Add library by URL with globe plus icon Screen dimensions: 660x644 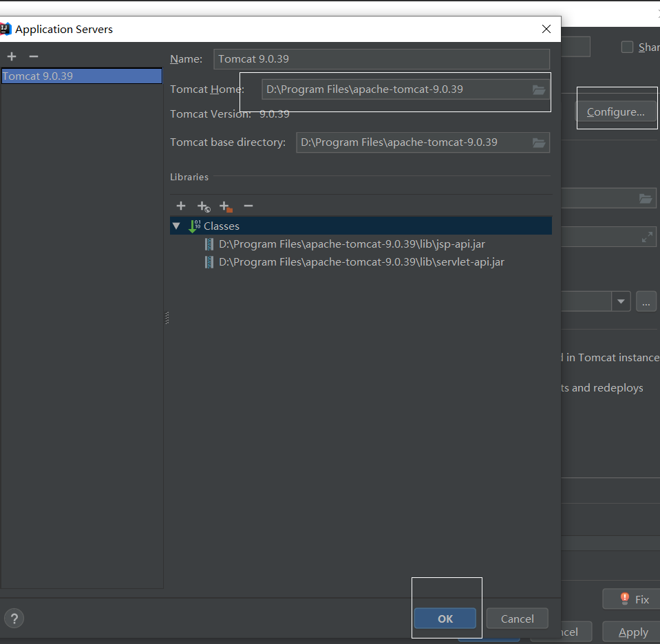(x=204, y=206)
